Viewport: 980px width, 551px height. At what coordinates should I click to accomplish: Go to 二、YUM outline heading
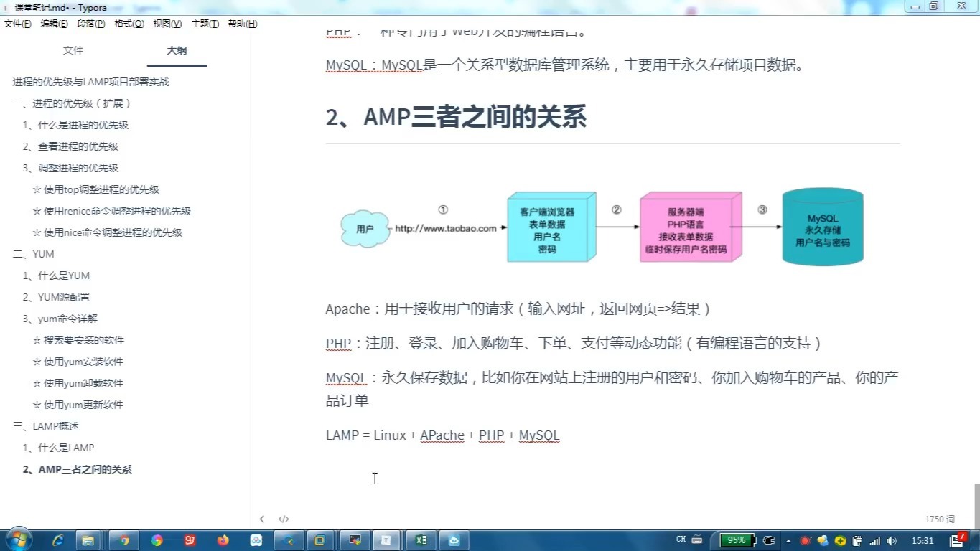click(33, 254)
